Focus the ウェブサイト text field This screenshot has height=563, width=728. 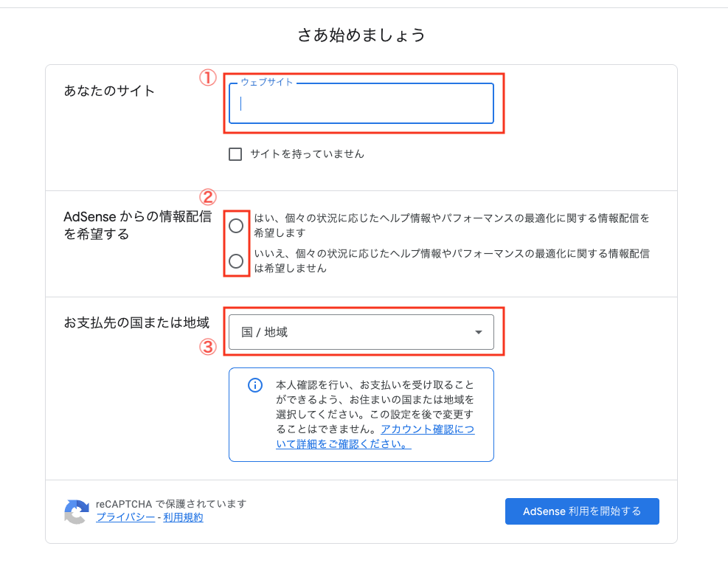click(x=361, y=104)
